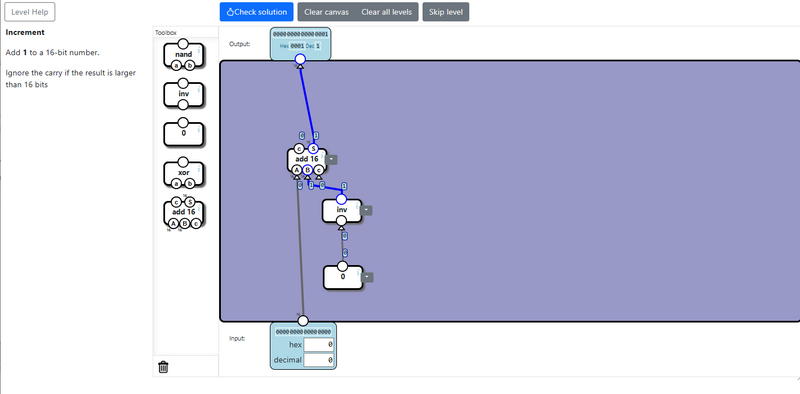The height and width of the screenshot is (394, 800).
Task: Click the Output connector pin at canvas top
Action: point(301,59)
